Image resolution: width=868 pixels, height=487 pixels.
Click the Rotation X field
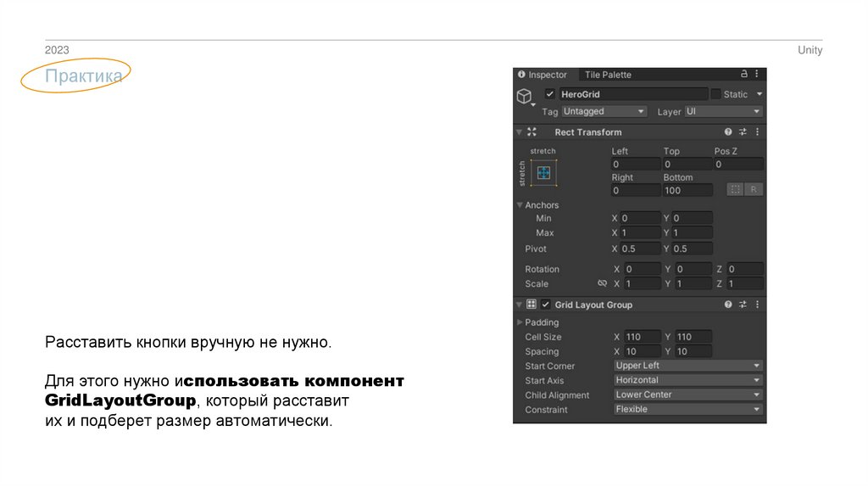(643, 269)
